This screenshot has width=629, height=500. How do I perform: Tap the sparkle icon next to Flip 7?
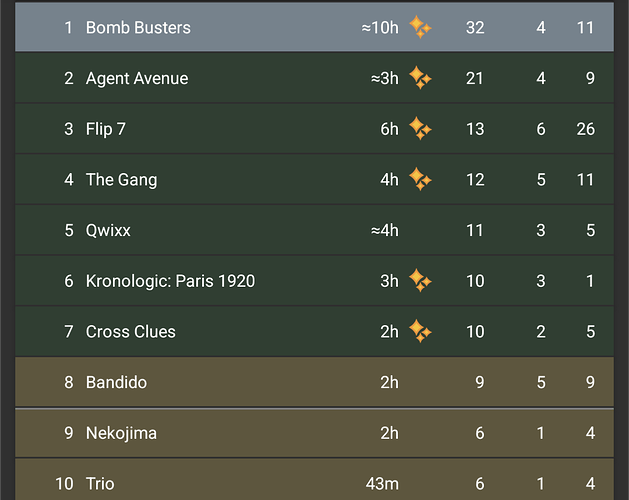tap(420, 129)
